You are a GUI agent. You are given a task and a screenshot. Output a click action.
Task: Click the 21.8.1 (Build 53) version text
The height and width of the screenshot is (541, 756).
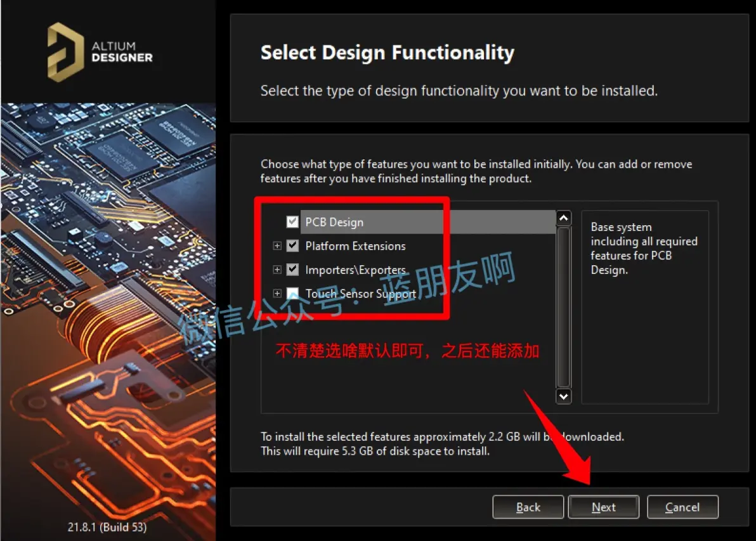pos(107,527)
